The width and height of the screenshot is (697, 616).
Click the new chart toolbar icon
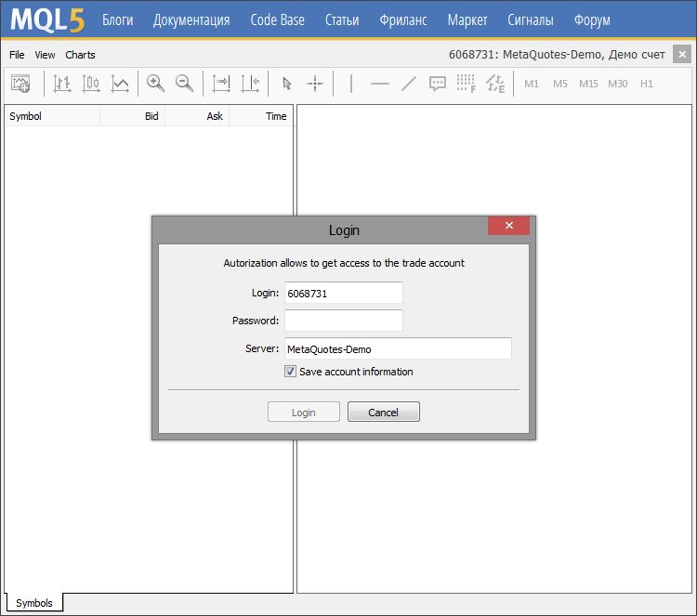pos(20,84)
